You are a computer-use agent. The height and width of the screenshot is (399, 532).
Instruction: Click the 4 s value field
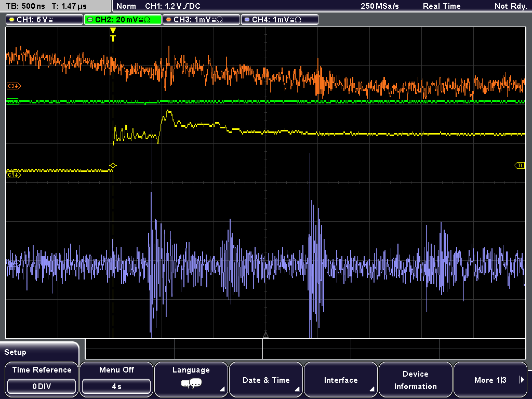tap(116, 387)
